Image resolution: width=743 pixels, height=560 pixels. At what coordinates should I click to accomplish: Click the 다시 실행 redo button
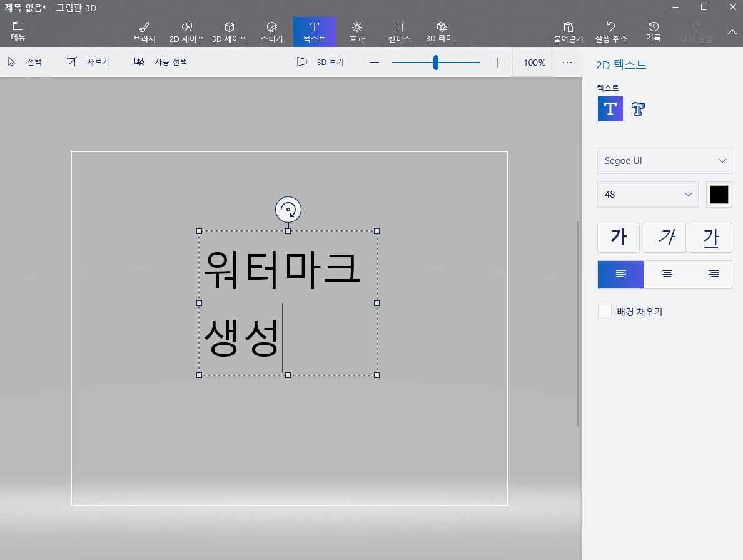(696, 32)
